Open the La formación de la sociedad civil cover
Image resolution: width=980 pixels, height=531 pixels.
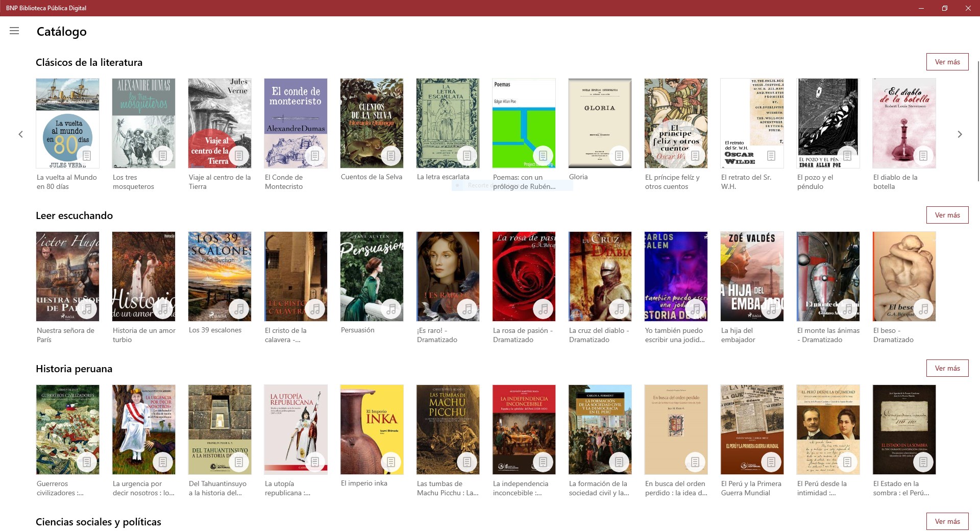pos(600,429)
